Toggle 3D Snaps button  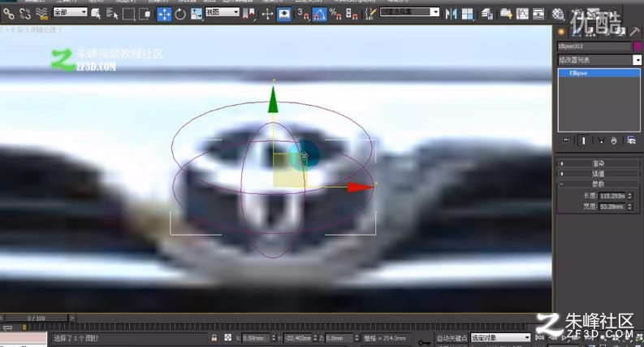(x=303, y=14)
